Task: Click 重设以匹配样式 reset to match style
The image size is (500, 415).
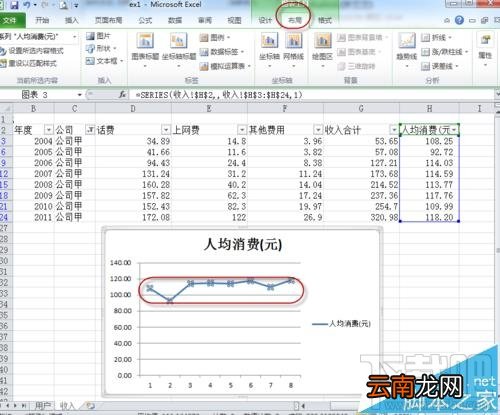Action: click(x=29, y=63)
